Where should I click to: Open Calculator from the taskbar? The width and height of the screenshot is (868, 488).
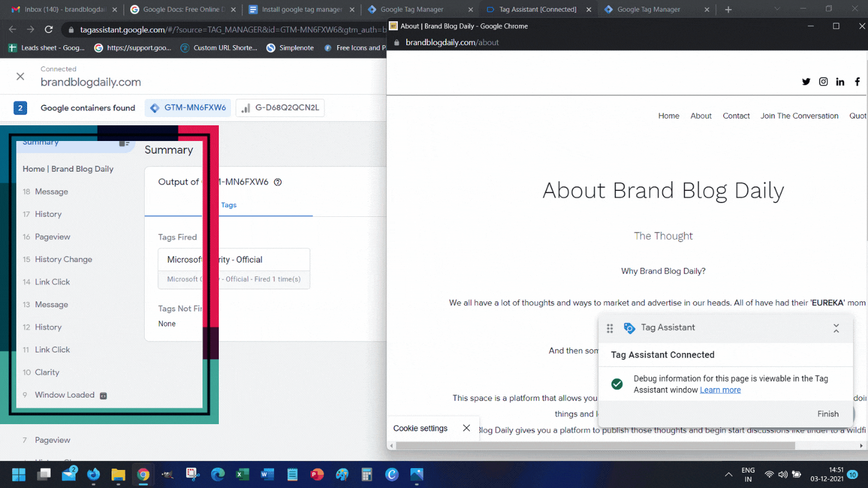(x=366, y=475)
